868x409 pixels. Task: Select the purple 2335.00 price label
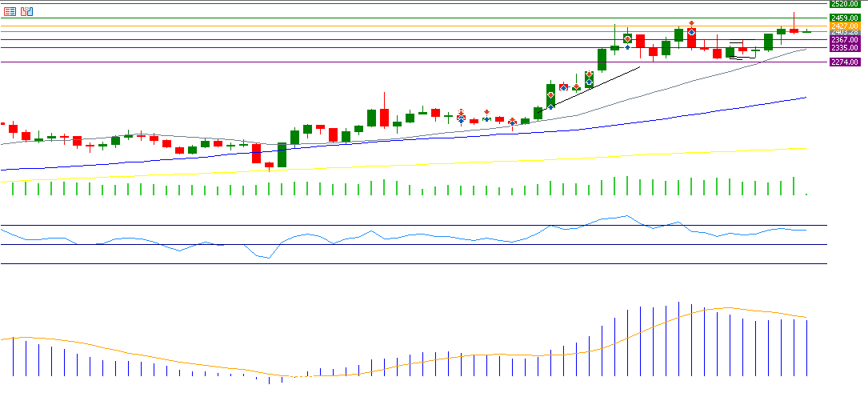(x=845, y=47)
